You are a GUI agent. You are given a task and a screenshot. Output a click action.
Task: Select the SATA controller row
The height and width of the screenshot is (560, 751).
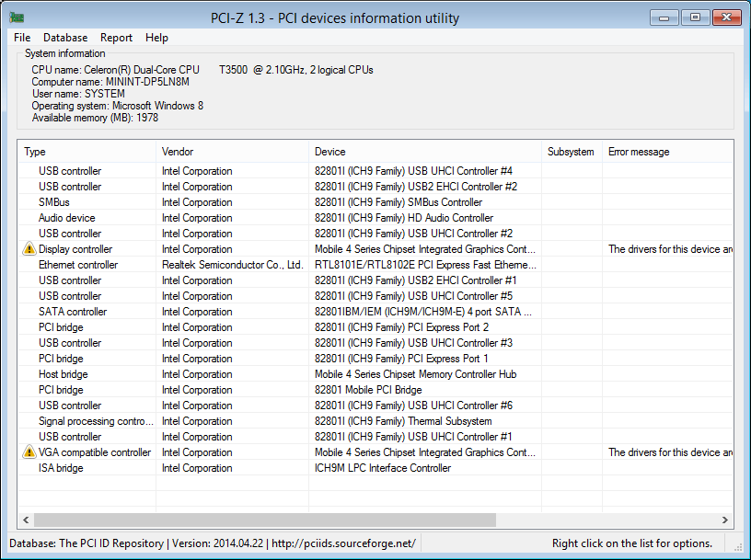(375, 312)
